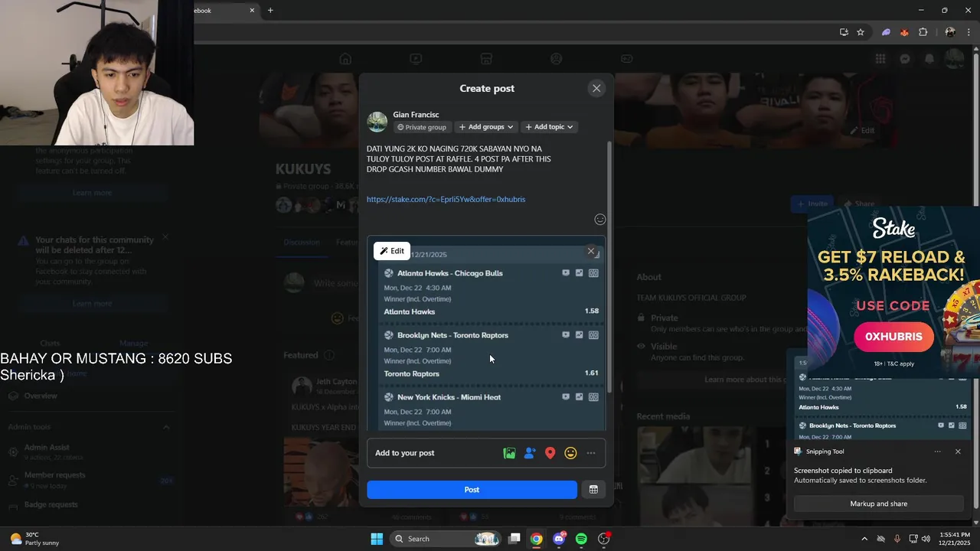Open the emoji picker in post text
This screenshot has height=551, width=980.
[x=600, y=220]
